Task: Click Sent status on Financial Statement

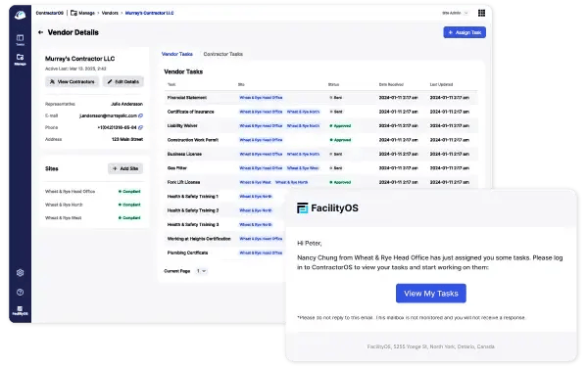Action: pyautogui.click(x=335, y=98)
